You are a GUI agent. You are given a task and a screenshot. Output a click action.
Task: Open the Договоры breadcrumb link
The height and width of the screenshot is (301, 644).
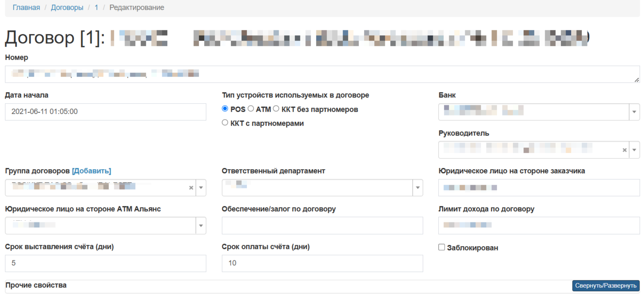tap(67, 7)
